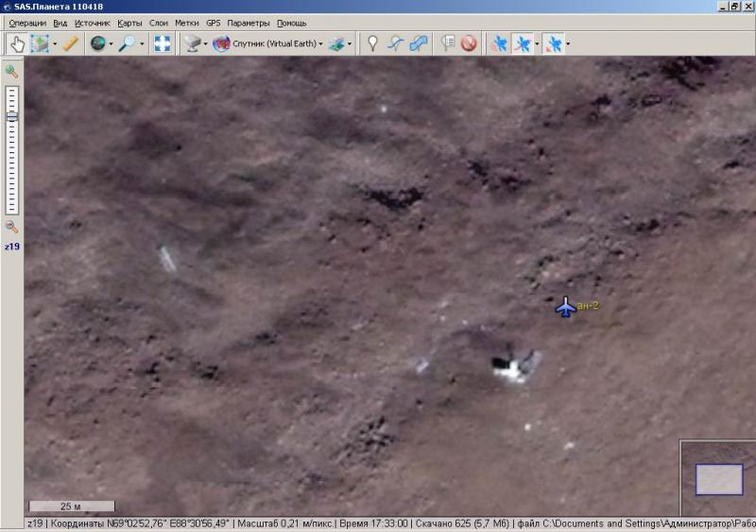
Task: Select the hand pan tool
Action: click(x=17, y=43)
